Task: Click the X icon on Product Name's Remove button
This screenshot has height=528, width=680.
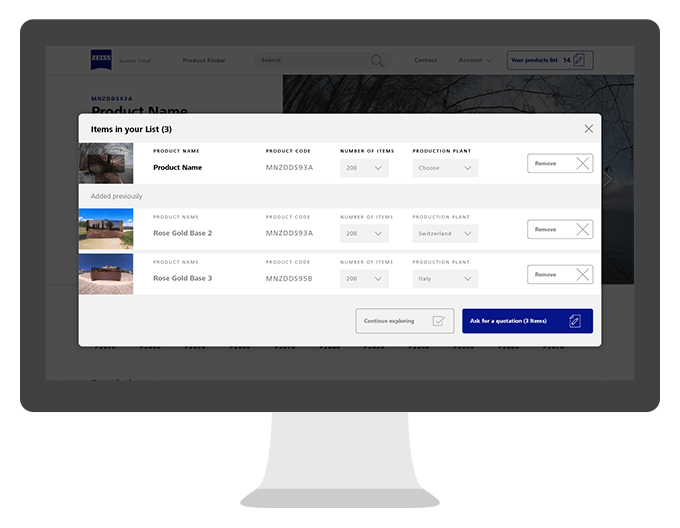Action: [582, 163]
